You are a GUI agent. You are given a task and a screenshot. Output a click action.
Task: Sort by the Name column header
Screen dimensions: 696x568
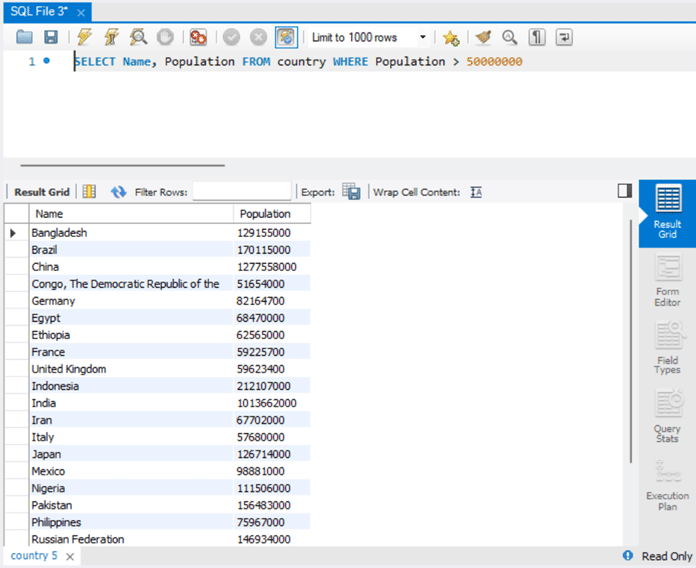point(131,214)
